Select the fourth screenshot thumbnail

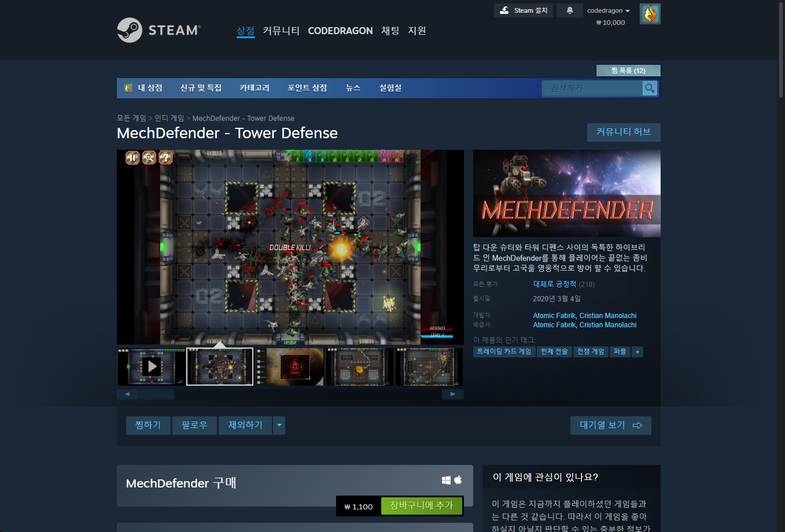click(359, 367)
